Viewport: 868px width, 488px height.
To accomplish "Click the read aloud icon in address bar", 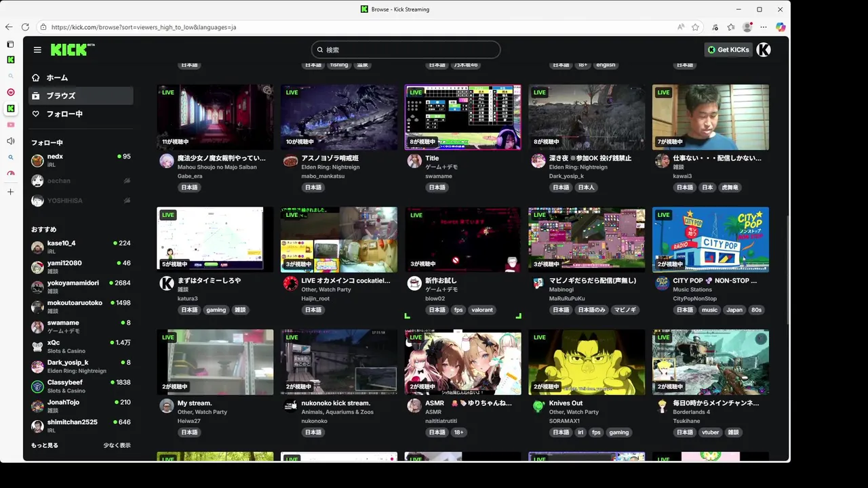I will 680,27.
